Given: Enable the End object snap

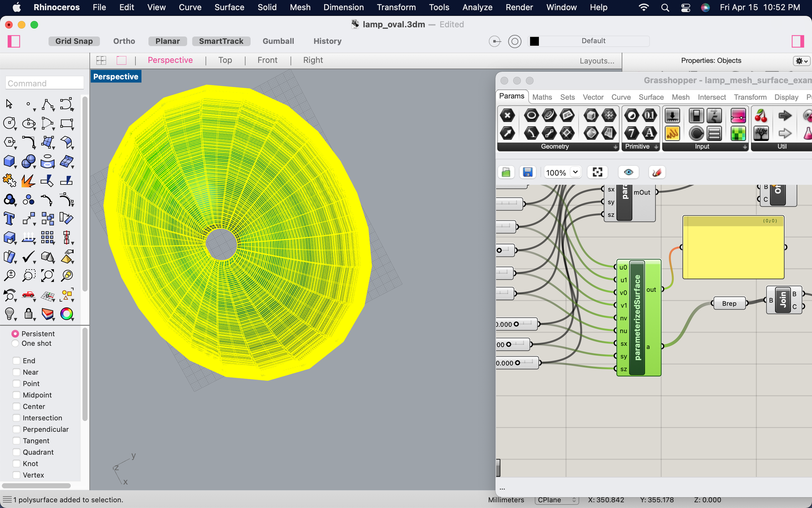Looking at the screenshot, I should (16, 361).
